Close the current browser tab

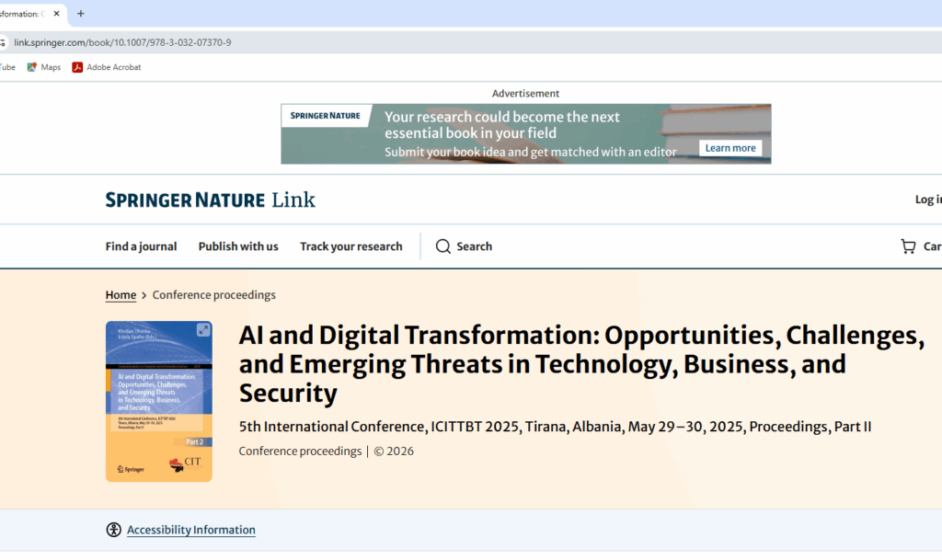point(56,14)
